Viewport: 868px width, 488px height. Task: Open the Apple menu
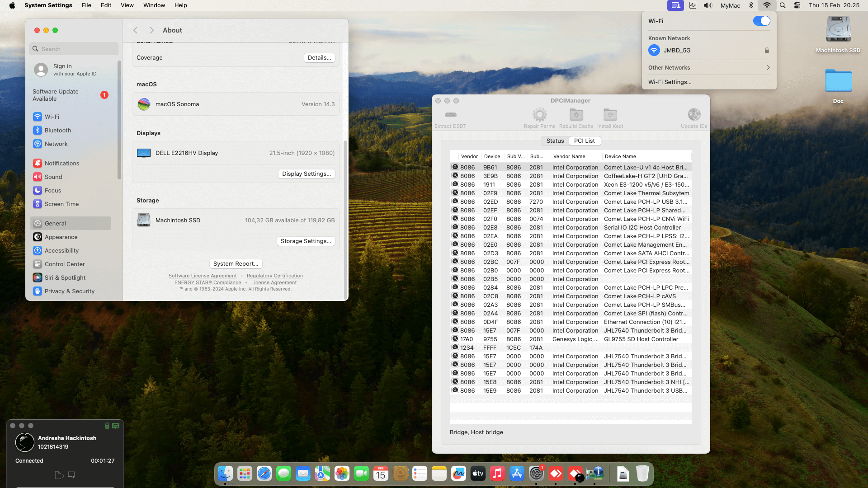pos(12,5)
